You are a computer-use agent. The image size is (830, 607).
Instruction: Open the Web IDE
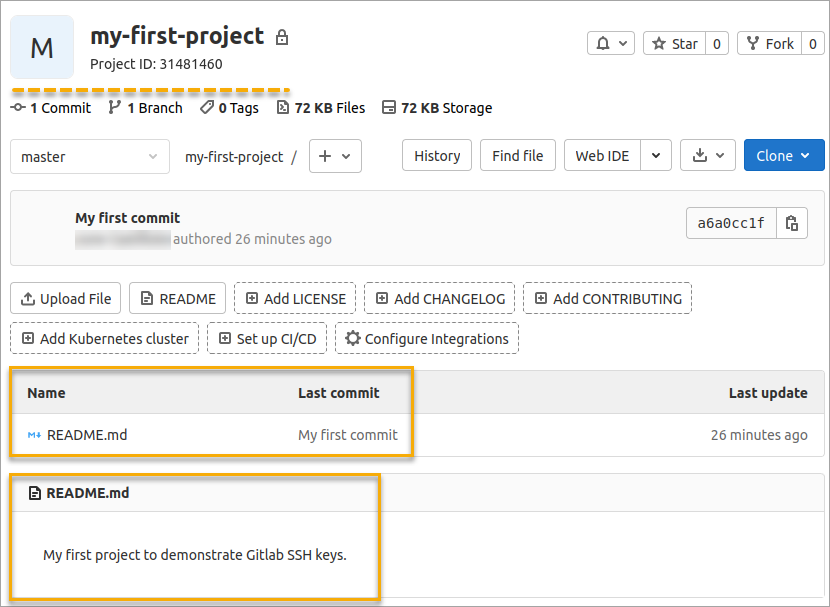(602, 156)
